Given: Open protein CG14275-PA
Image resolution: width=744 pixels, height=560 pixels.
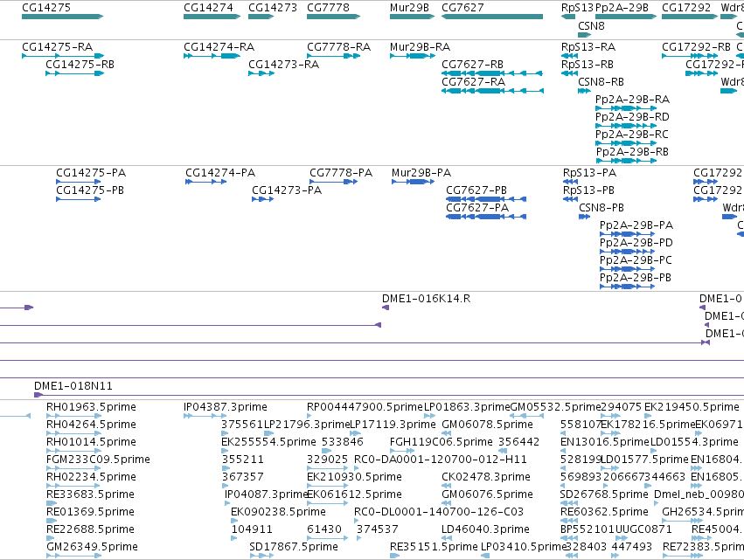Looking at the screenshot, I should (91, 173).
